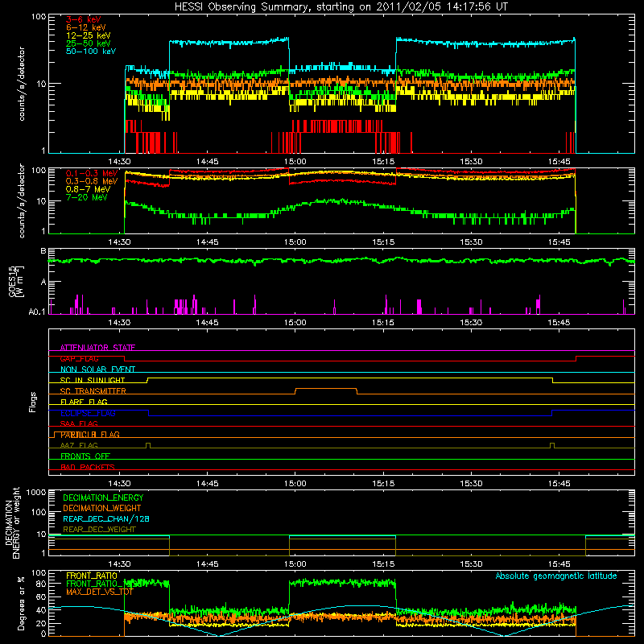This screenshot has height=644, width=644.
Task: Click the vertical Flags axis title
Action: coord(33,402)
